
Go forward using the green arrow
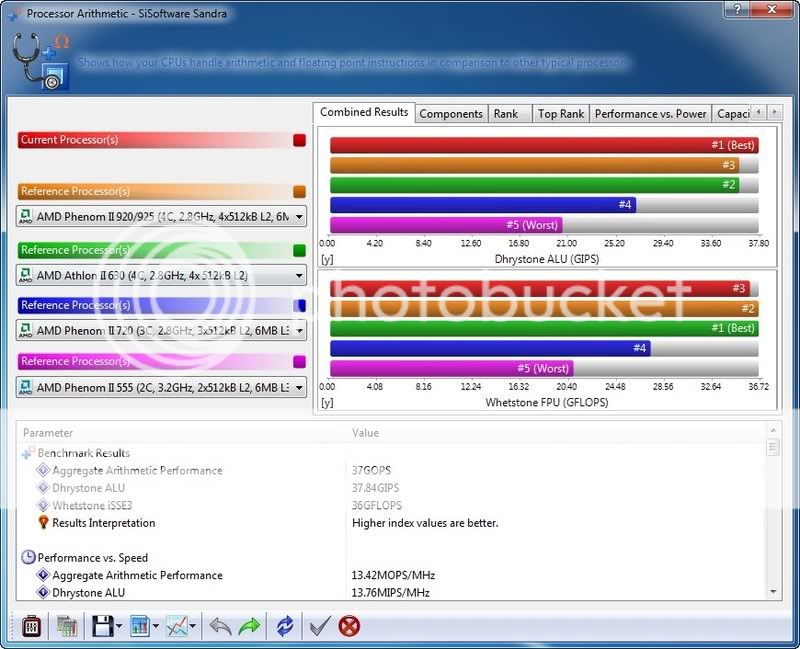249,626
